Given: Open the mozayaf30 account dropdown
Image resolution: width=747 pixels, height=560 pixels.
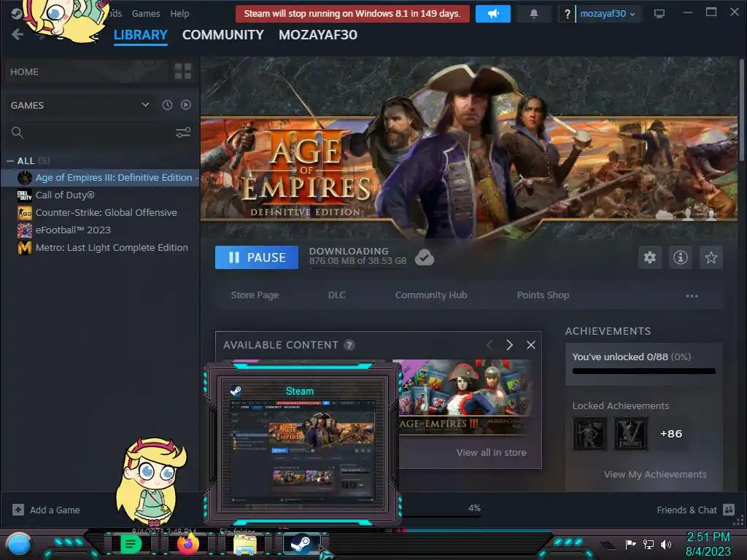Looking at the screenshot, I should click(x=608, y=14).
